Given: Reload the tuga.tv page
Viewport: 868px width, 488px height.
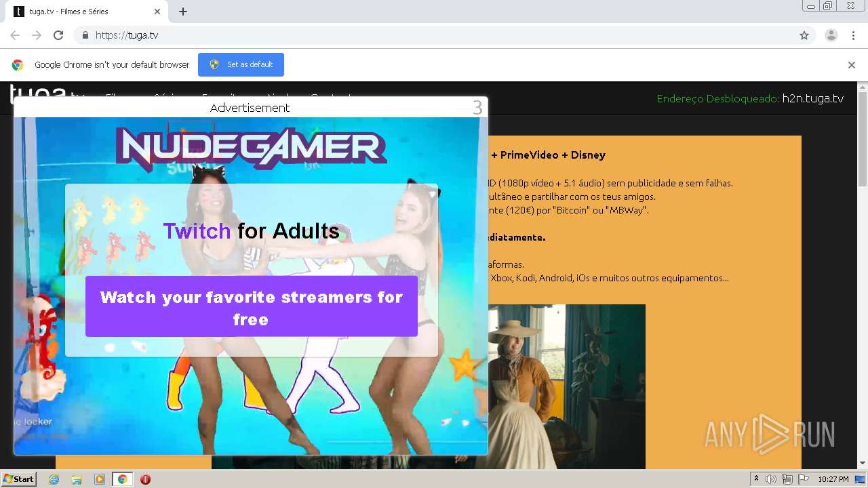Looking at the screenshot, I should pyautogui.click(x=58, y=35).
